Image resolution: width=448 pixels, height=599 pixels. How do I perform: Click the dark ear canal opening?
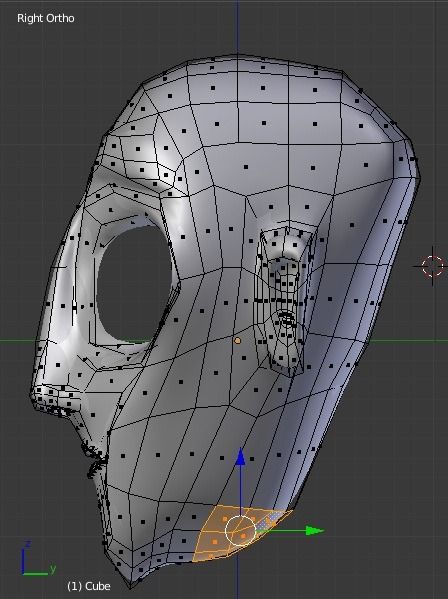[287, 318]
